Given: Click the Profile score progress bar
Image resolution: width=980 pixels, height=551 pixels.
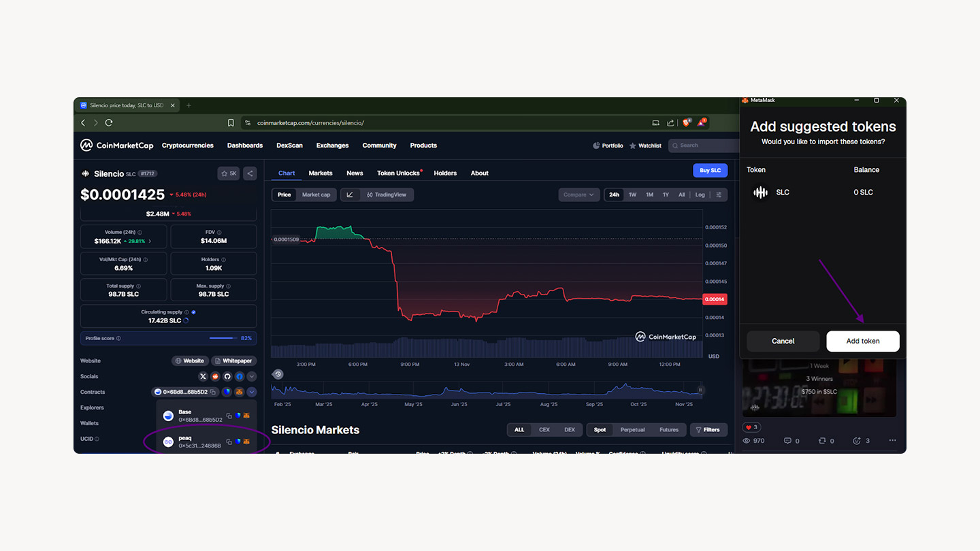Looking at the screenshot, I should tap(223, 338).
